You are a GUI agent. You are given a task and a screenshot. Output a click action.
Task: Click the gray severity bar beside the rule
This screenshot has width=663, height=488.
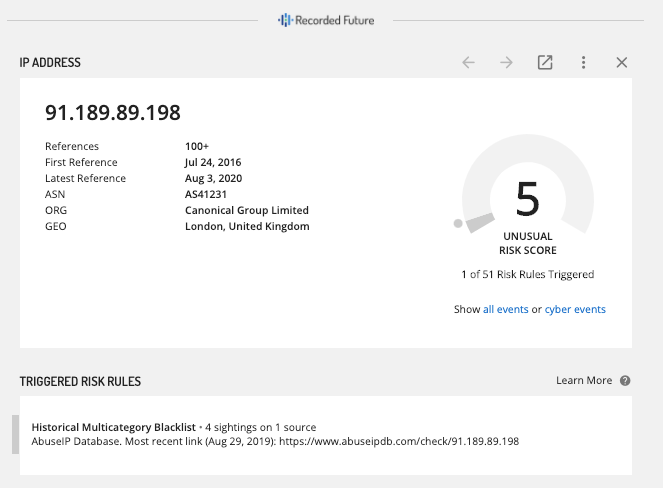pos(15,434)
